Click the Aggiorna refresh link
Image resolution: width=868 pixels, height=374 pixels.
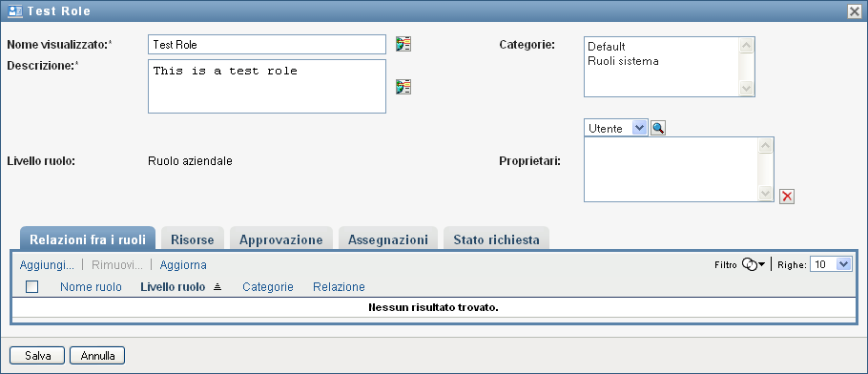183,265
